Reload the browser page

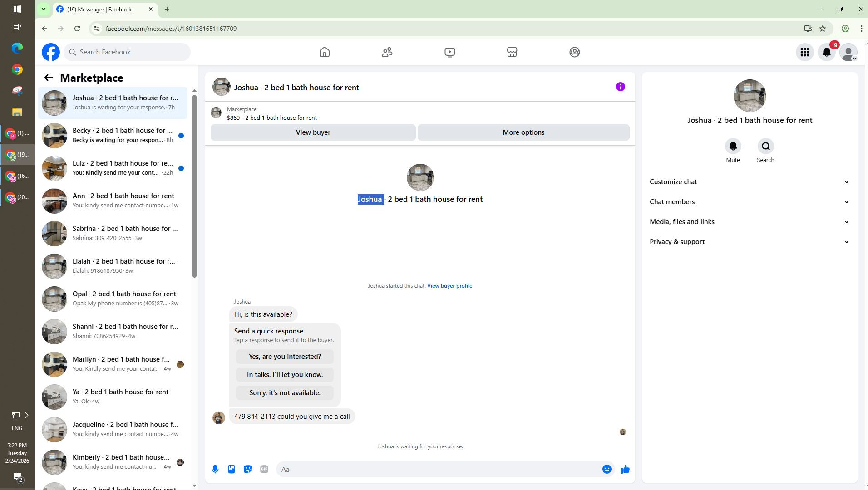77,29
